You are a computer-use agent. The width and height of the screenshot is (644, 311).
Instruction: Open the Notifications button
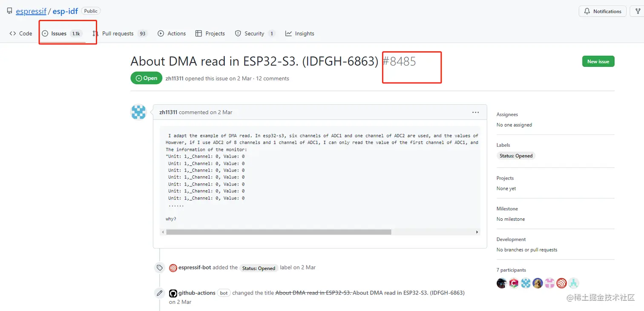tap(602, 11)
